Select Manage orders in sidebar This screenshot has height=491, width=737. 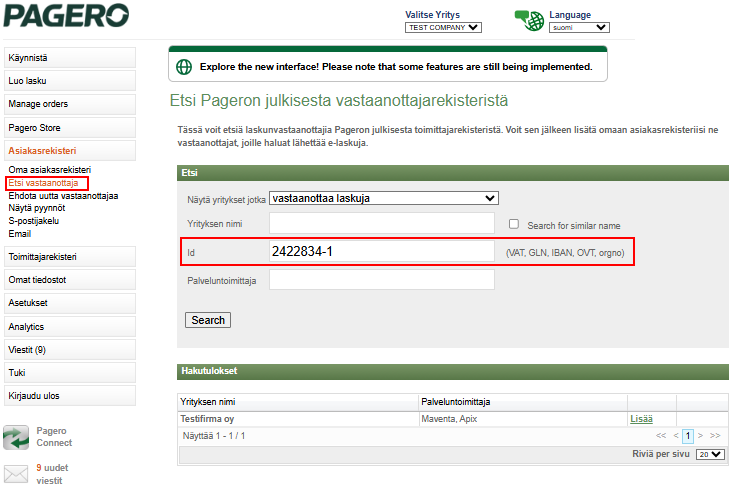70,104
